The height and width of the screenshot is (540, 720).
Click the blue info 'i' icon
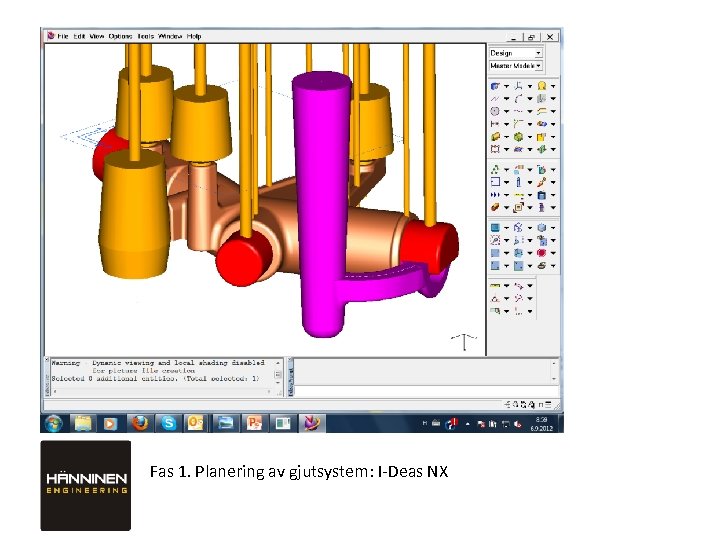click(x=518, y=182)
